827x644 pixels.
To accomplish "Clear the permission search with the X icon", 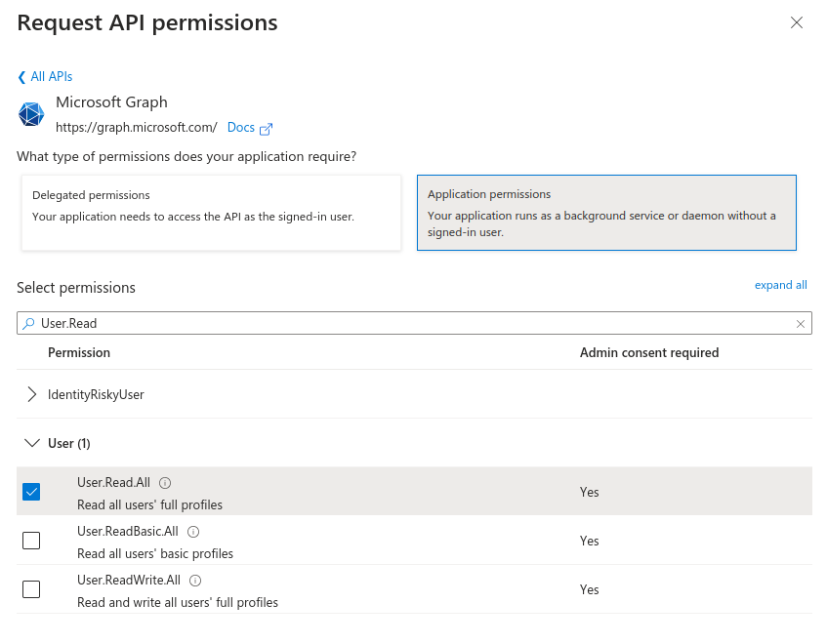I will coord(801,324).
